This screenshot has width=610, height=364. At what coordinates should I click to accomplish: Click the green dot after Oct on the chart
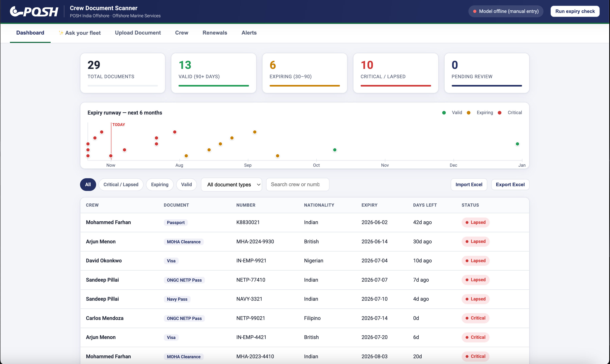(x=335, y=150)
